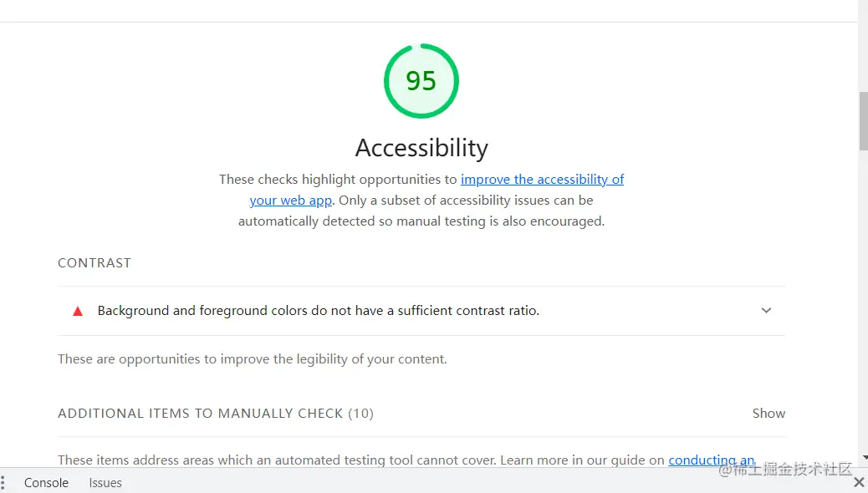Open the 'conducting an' guide link
868x493 pixels.
(x=711, y=460)
